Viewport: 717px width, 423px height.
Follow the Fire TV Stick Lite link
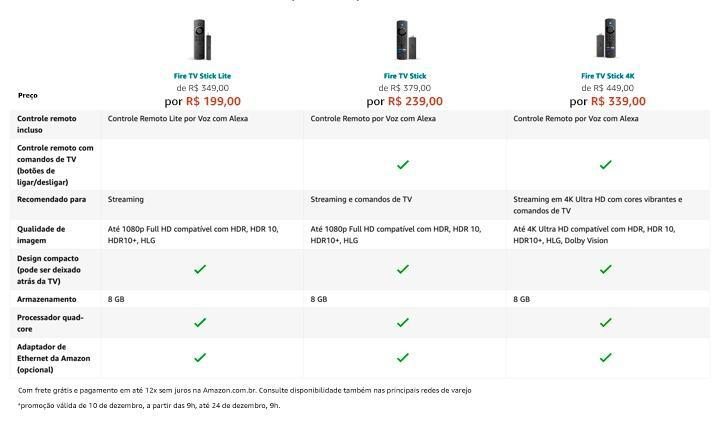(202, 76)
